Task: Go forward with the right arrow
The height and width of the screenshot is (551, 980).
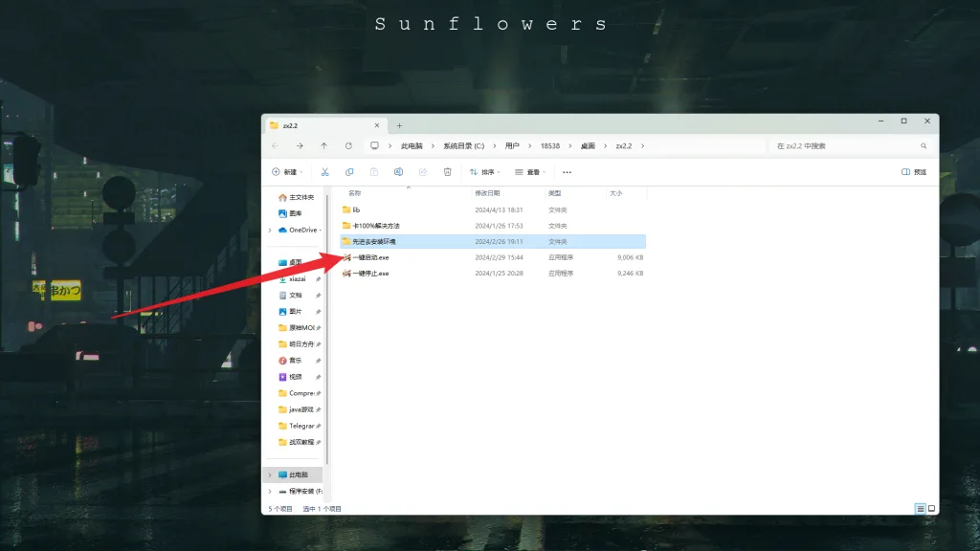Action: click(x=300, y=145)
